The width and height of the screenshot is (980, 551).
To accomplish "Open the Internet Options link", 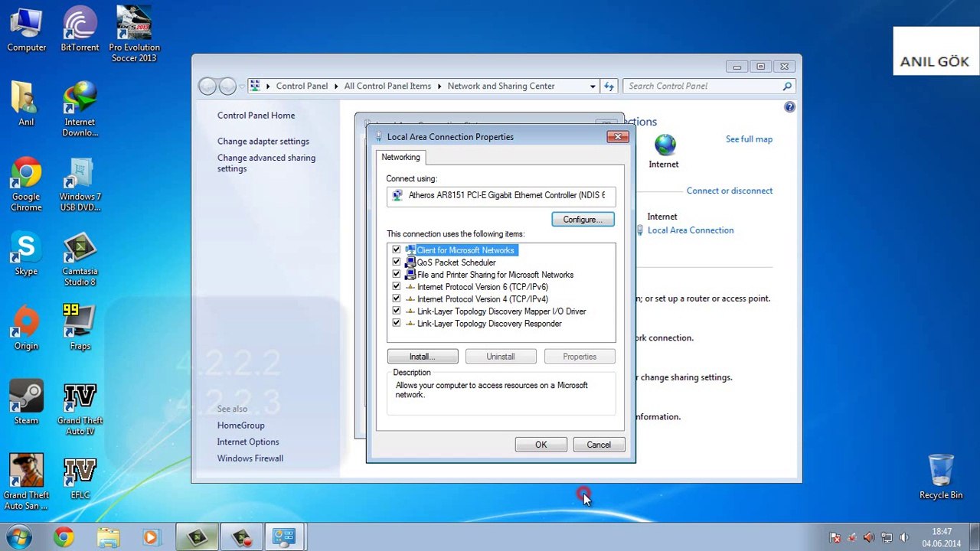I will point(248,442).
